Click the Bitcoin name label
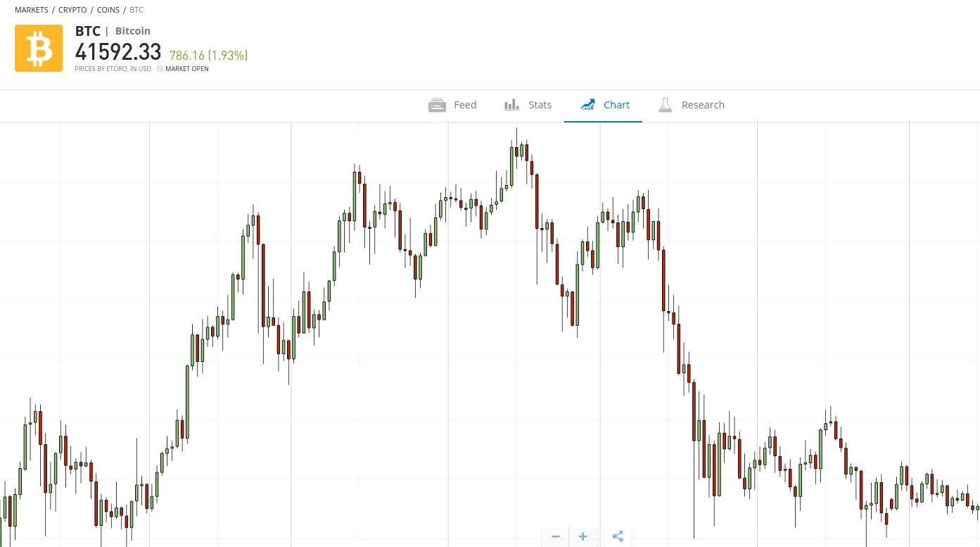 click(133, 31)
